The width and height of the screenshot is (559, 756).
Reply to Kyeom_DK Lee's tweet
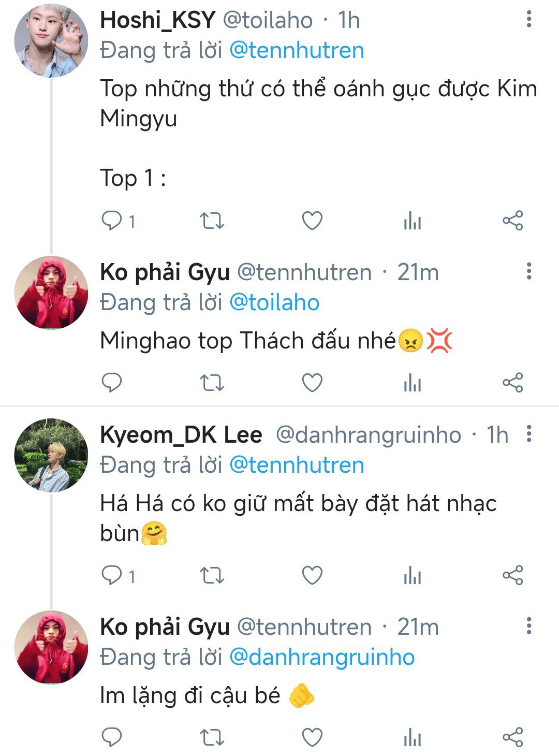click(x=112, y=575)
